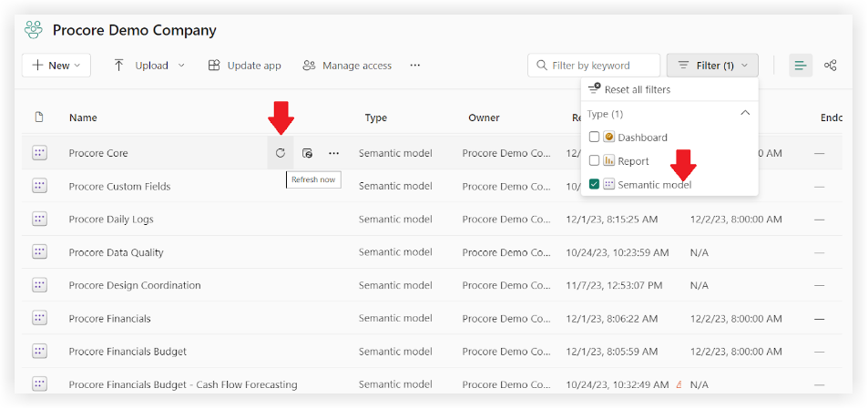This screenshot has height=409, width=868.
Task: Click semantic model icon of Cash Flow Forecasting row
Action: click(39, 384)
